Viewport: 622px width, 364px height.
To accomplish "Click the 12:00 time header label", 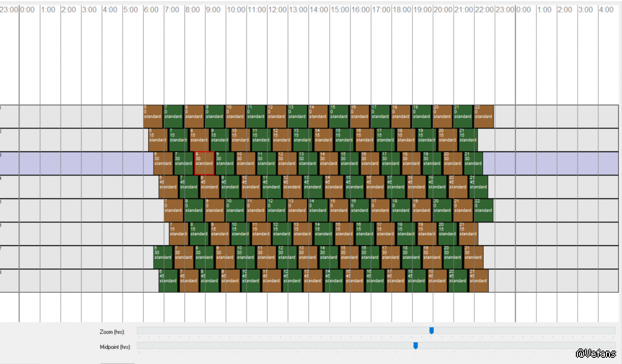I will pyautogui.click(x=277, y=10).
